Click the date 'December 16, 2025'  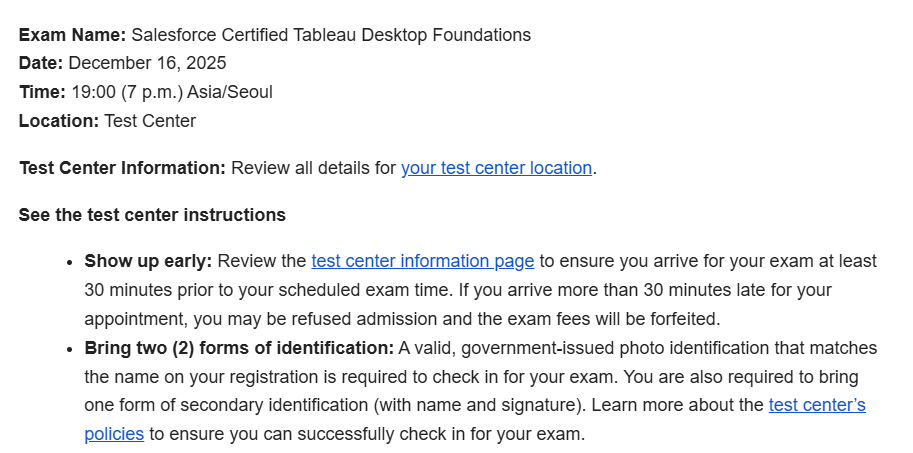(x=147, y=63)
